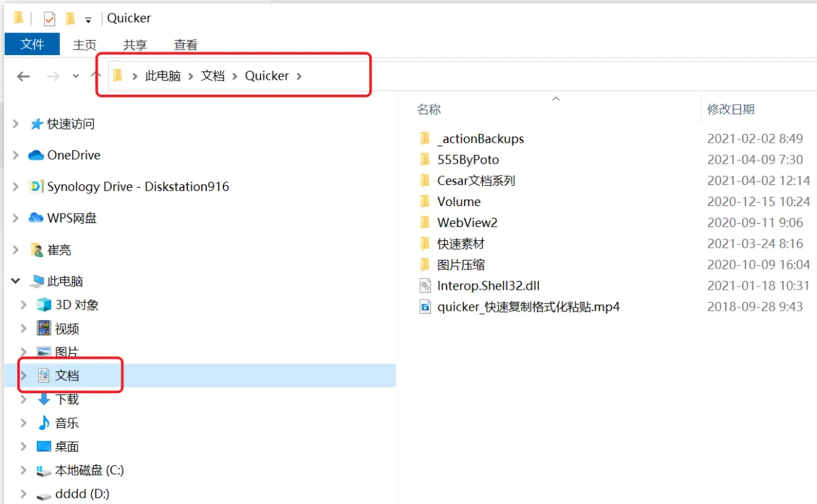Expand the 本地磁盘 (C:) drive node
This screenshot has height=504, width=817.
click(24, 470)
